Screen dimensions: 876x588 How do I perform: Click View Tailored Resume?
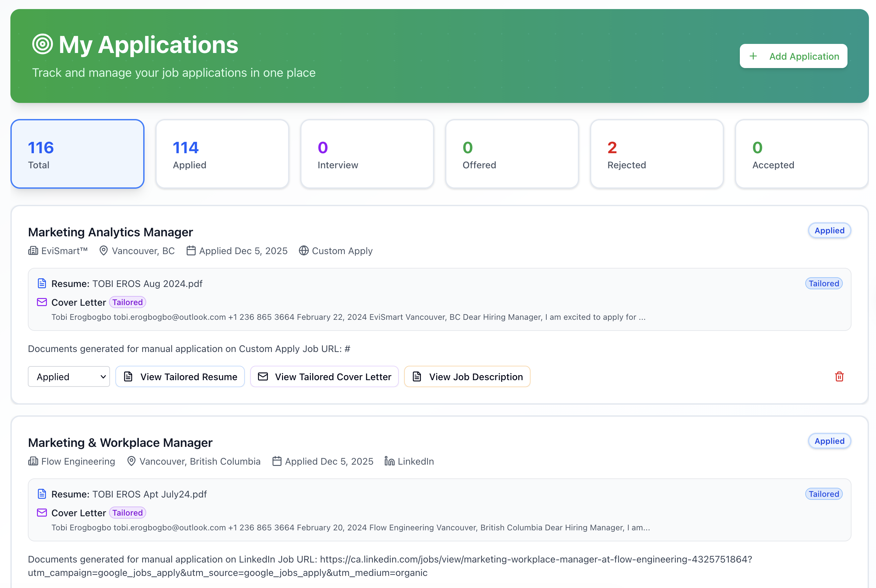click(x=180, y=376)
